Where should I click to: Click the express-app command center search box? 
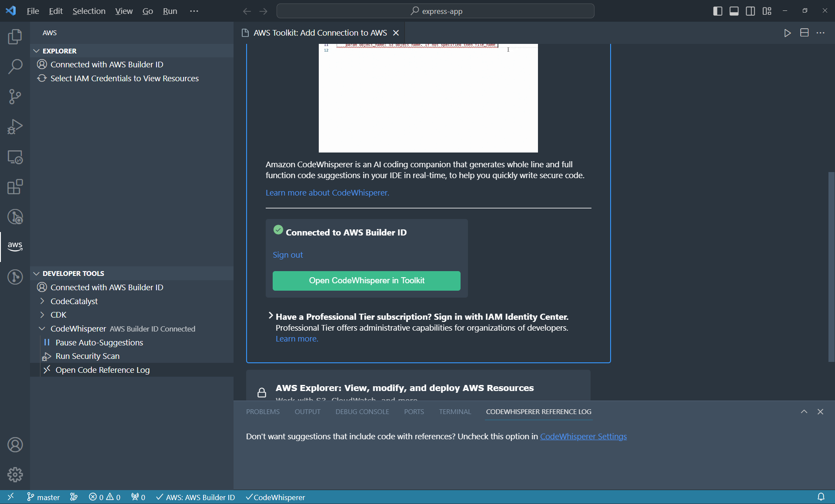click(x=435, y=11)
